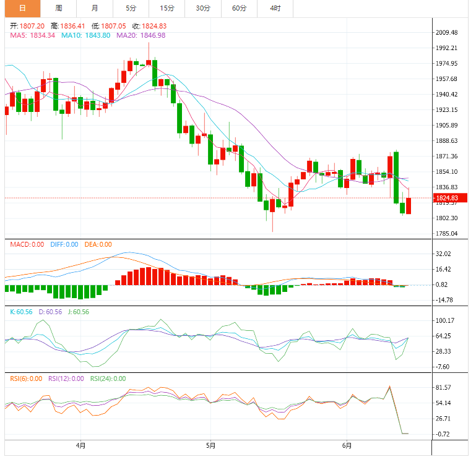
Task: Click the RSI(6):0.00 label
Action: [26, 379]
